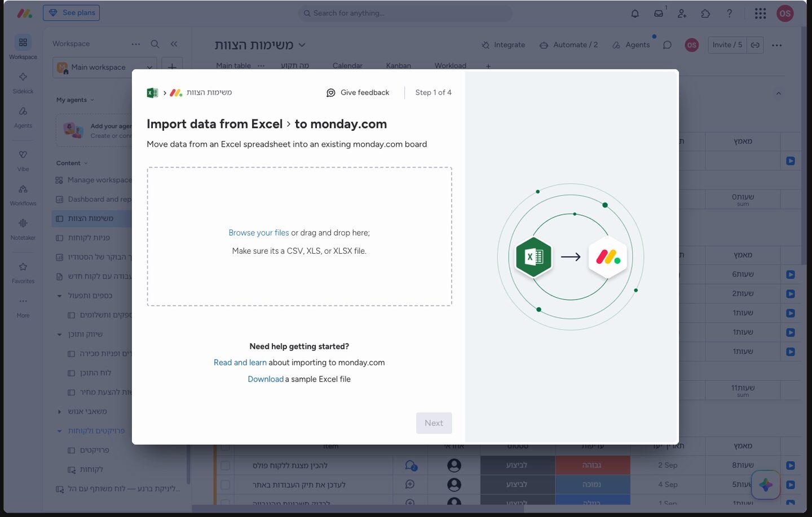The width and height of the screenshot is (812, 517).
Task: Click the owner avatar for להכין מצגת ללקוח פולס
Action: [x=454, y=465]
